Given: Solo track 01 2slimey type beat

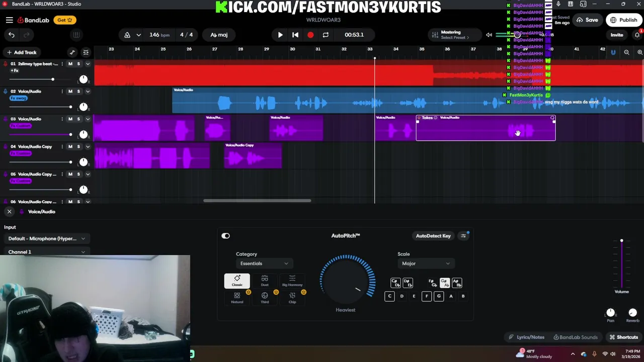Looking at the screenshot, I should (78, 64).
